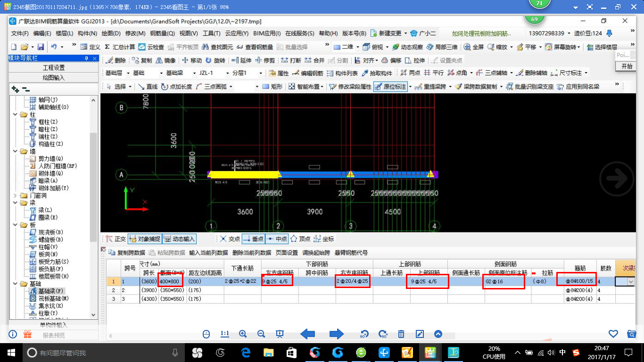This screenshot has width=644, height=362.
Task: Click the 工程设置 navigation button
Action: click(54, 68)
